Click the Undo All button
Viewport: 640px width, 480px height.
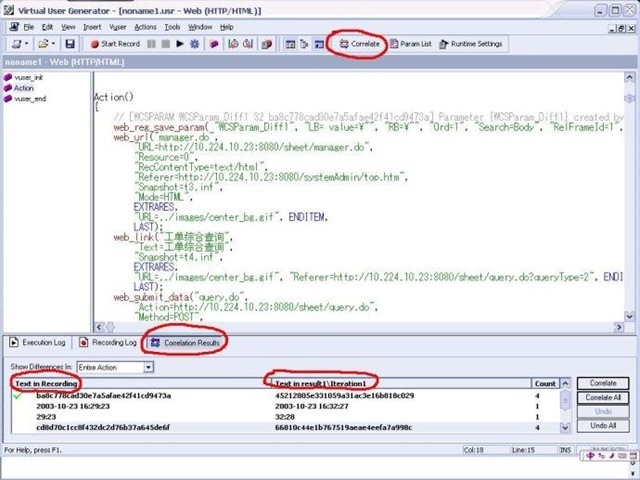tap(603, 425)
